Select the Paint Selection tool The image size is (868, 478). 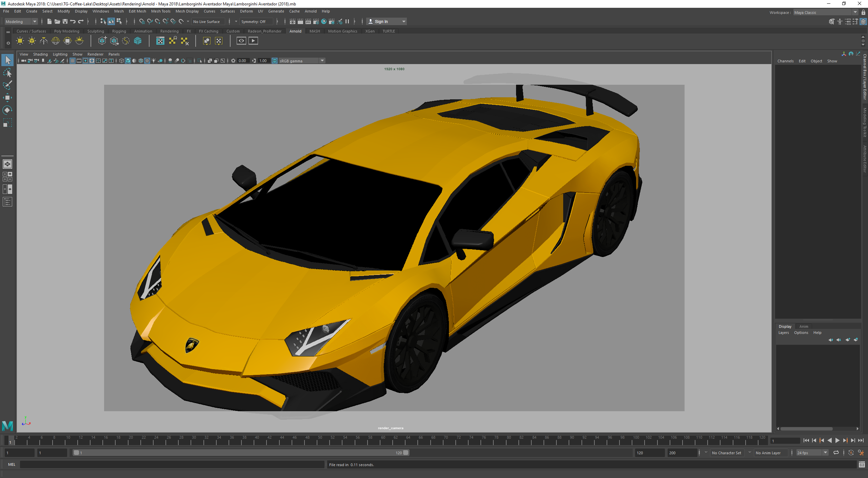7,85
